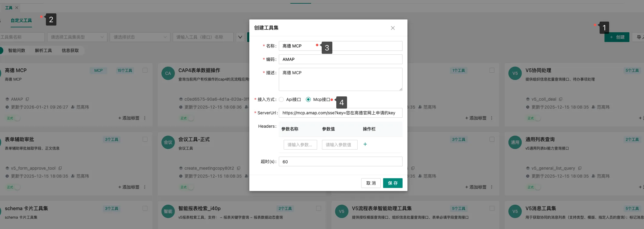Focus the 编码 field containing AMAP
644x229 pixels.
[x=341, y=59]
